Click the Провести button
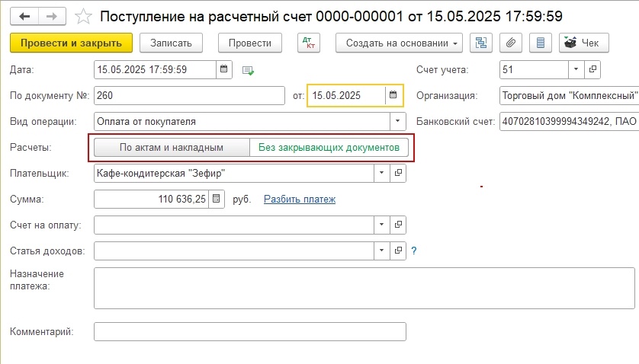 [x=250, y=43]
